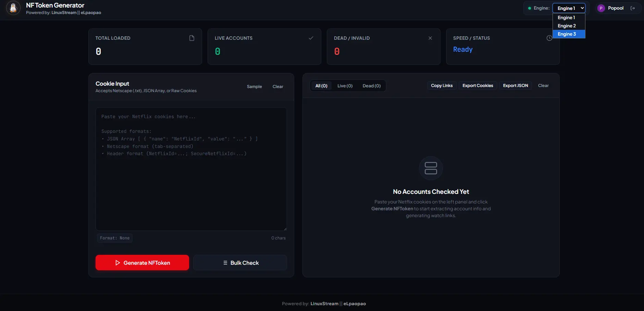Click the Dead / Invalid count value

(x=337, y=51)
